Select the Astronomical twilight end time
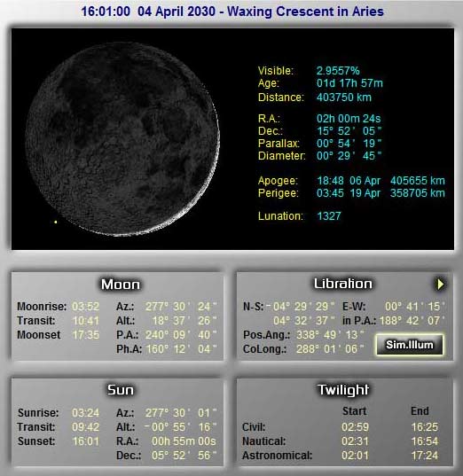463x476 pixels. (424, 456)
